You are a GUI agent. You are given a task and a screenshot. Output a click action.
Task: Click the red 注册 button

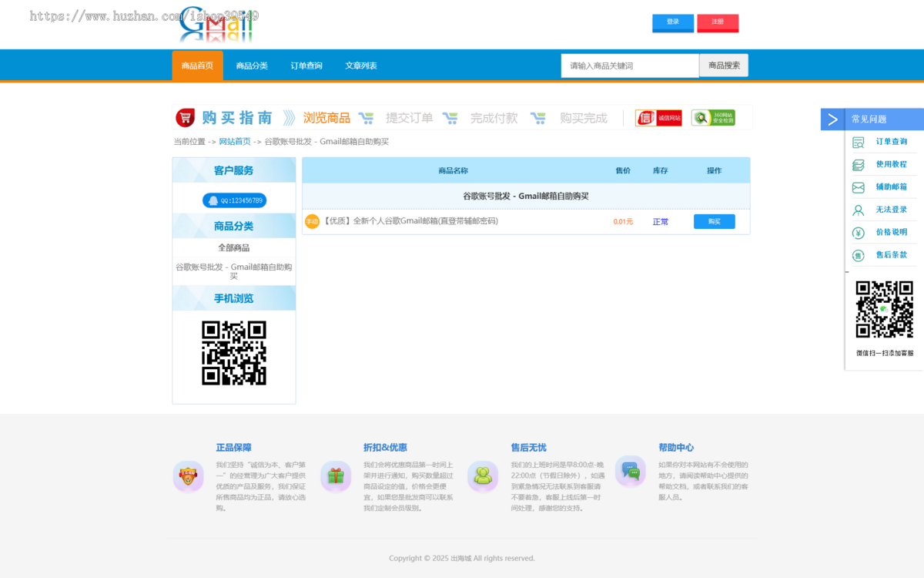(x=718, y=22)
